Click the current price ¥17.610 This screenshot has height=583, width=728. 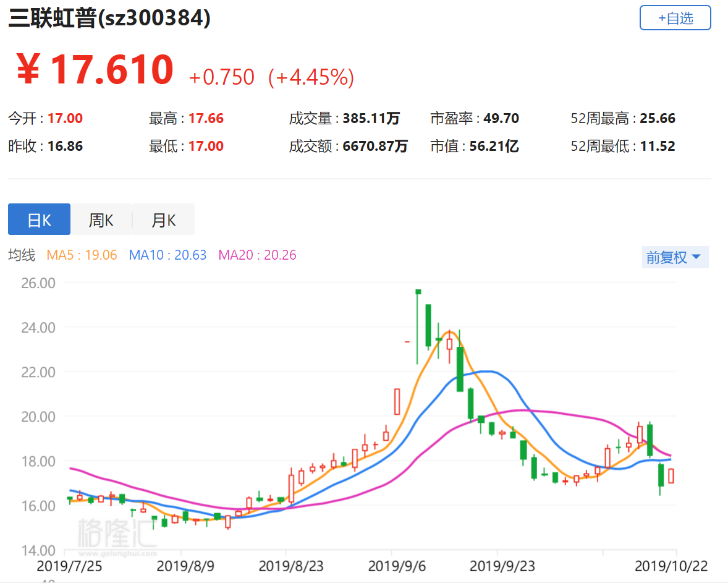point(95,70)
